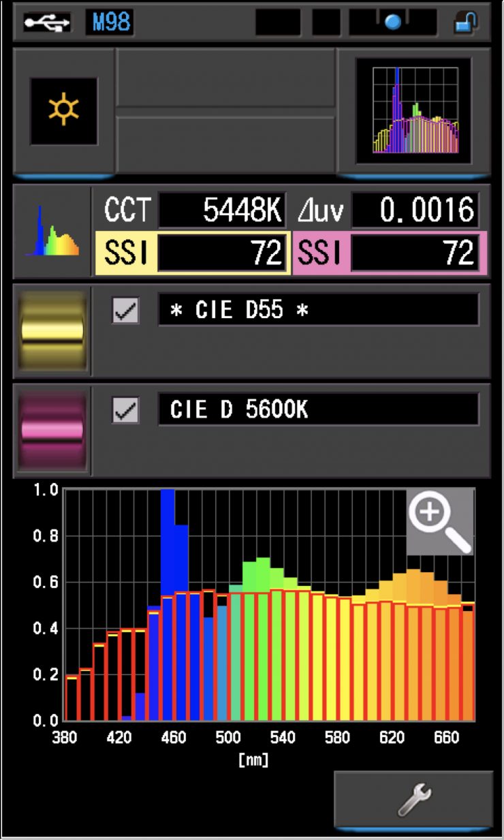Click the USB connection icon
The height and width of the screenshot is (840, 504).
click(x=46, y=22)
